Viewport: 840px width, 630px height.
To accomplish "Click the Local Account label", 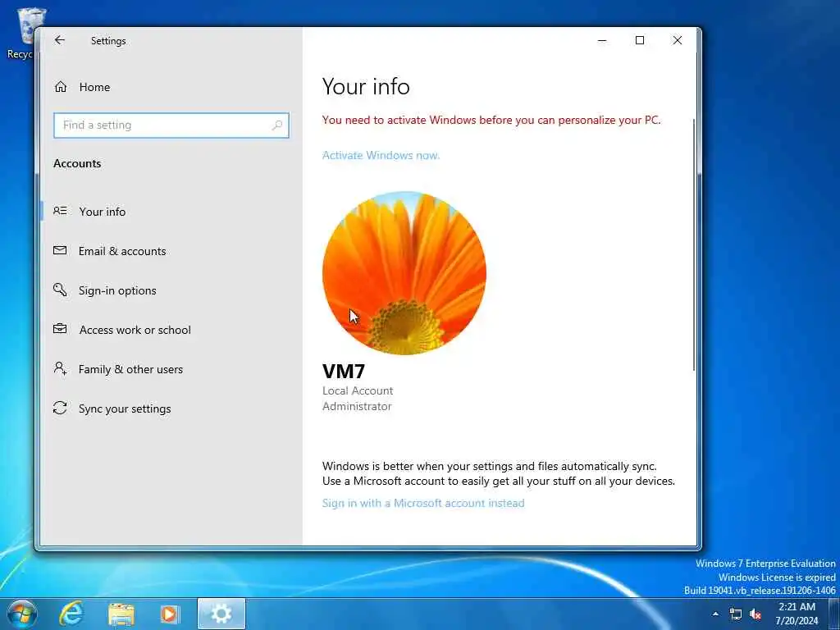I will pyautogui.click(x=358, y=390).
